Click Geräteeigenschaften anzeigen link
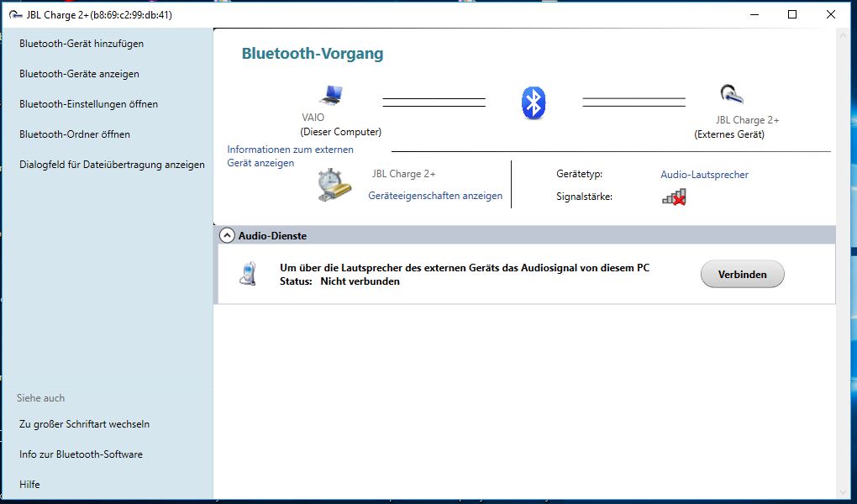The image size is (857, 504). [435, 196]
